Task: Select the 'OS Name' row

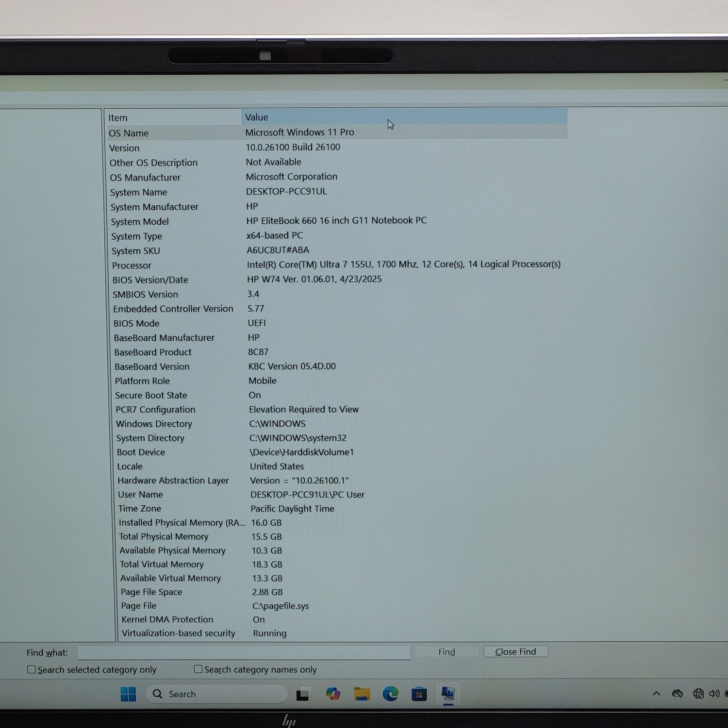Action: point(337,132)
